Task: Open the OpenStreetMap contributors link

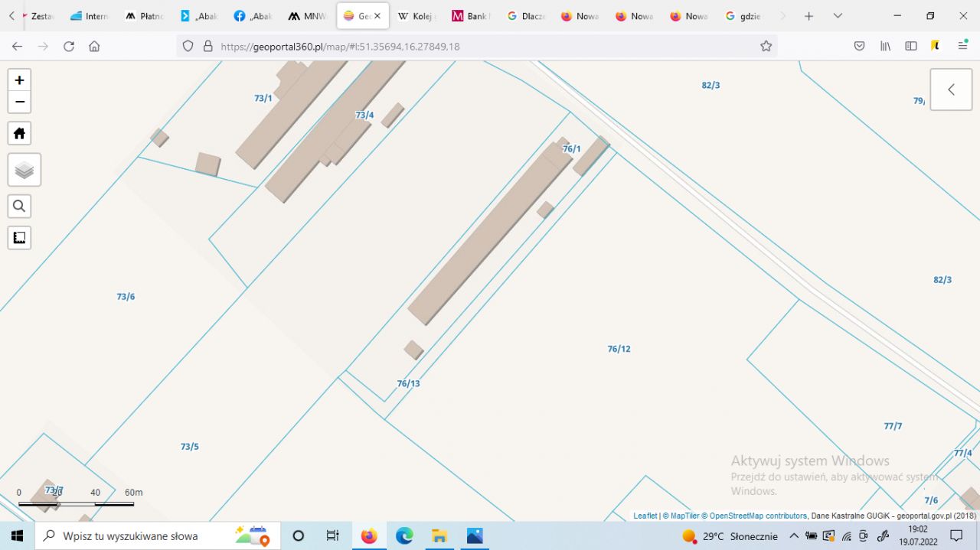Action: [754, 516]
